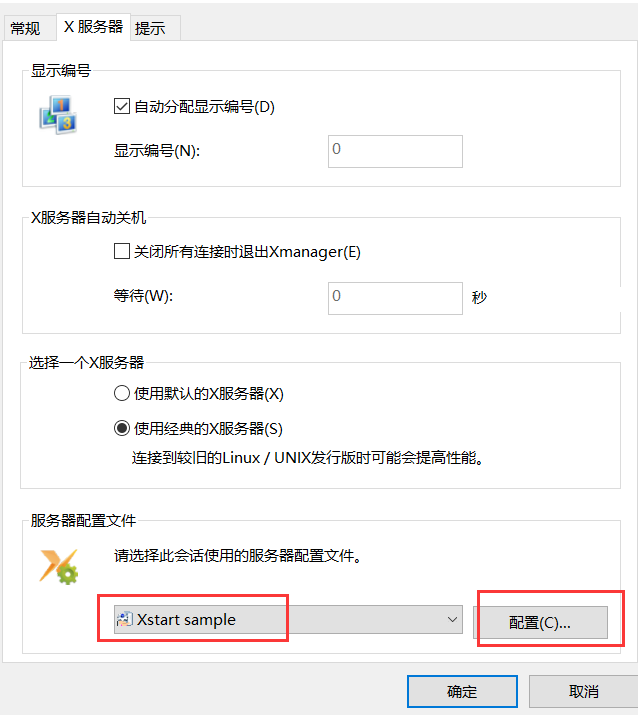The height and width of the screenshot is (715, 638).
Task: Enable 关闭所有连接时退出Xmanager(E) checkbox
Action: pos(122,251)
